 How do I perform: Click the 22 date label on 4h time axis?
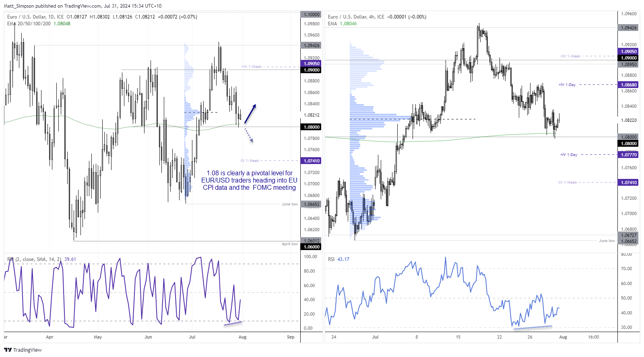point(500,337)
